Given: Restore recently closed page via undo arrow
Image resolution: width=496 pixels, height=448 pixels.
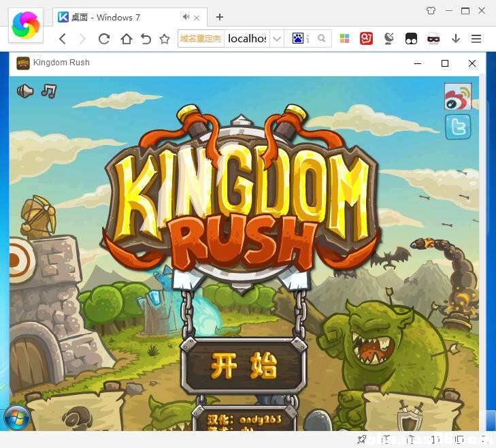Looking at the screenshot, I should pos(146,39).
